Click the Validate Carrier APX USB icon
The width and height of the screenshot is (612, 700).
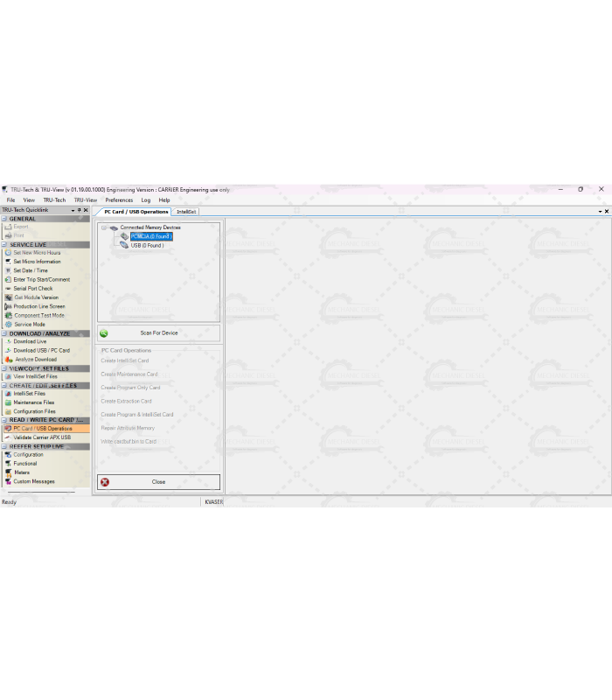(x=8, y=437)
